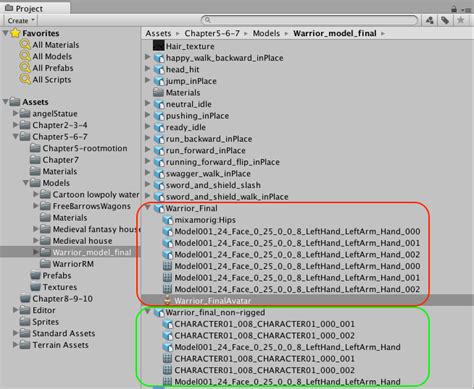Expand the Medieval house folder
The width and height of the screenshot is (474, 389).
[36, 241]
